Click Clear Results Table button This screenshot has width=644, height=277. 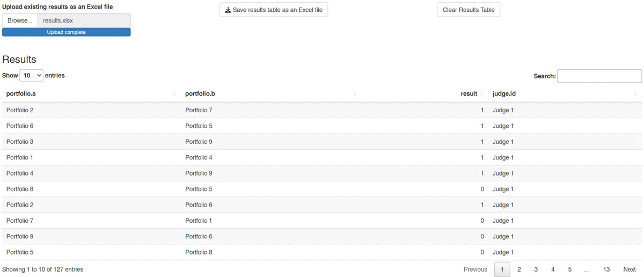coord(469,10)
